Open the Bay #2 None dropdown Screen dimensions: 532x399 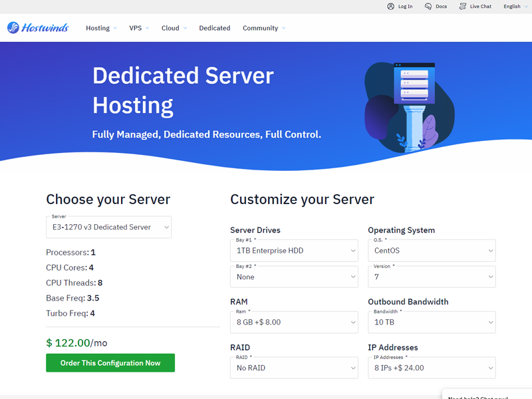tap(294, 277)
